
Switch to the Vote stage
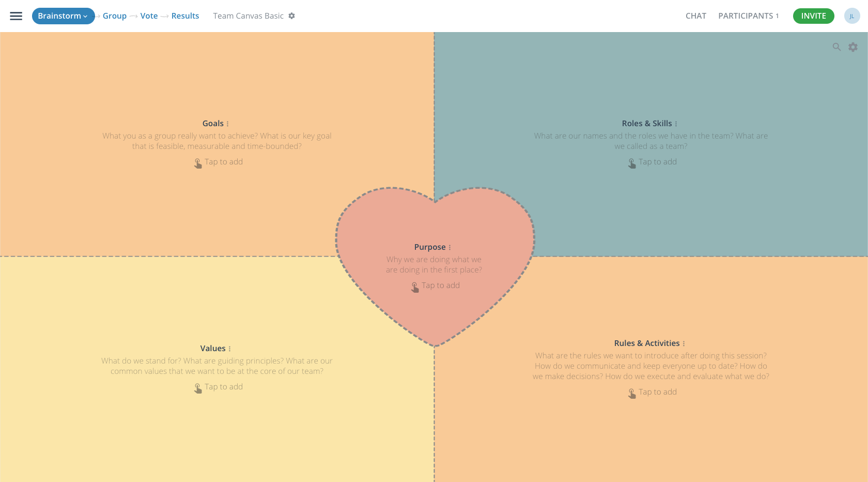(x=149, y=16)
